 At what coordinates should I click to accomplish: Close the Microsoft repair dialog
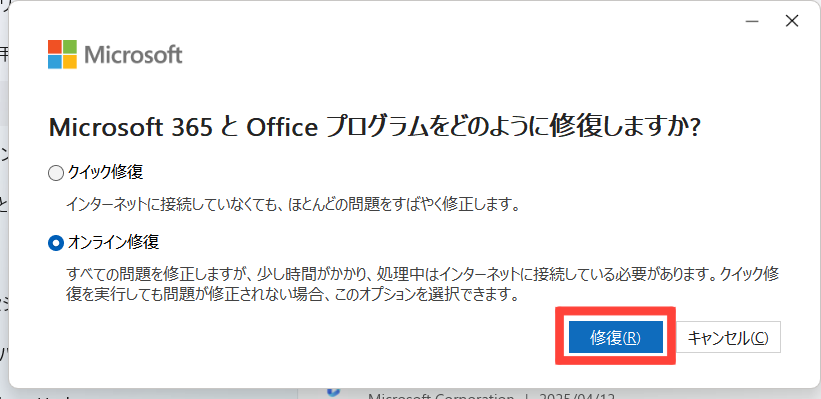[x=792, y=21]
